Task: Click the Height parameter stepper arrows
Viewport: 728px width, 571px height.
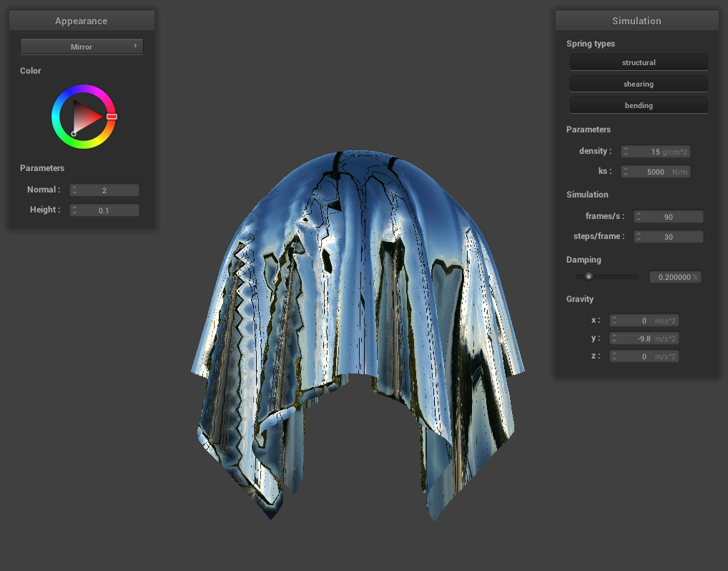Action: 75,210
